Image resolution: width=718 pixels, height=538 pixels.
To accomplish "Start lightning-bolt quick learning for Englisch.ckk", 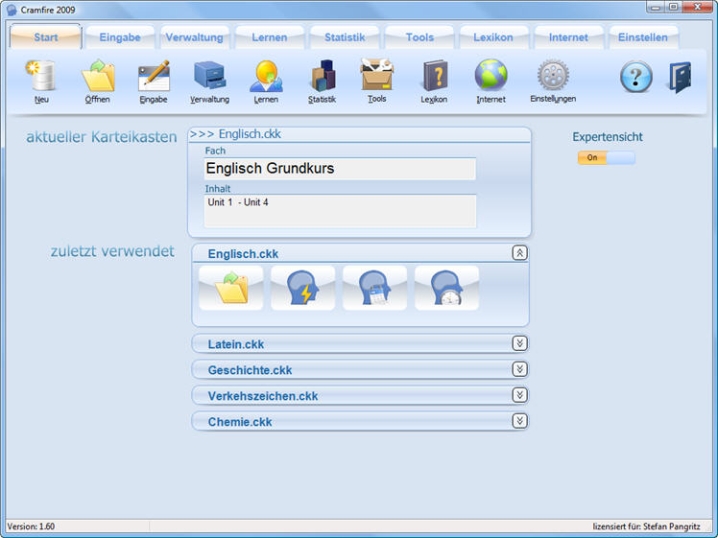I will pos(302,288).
